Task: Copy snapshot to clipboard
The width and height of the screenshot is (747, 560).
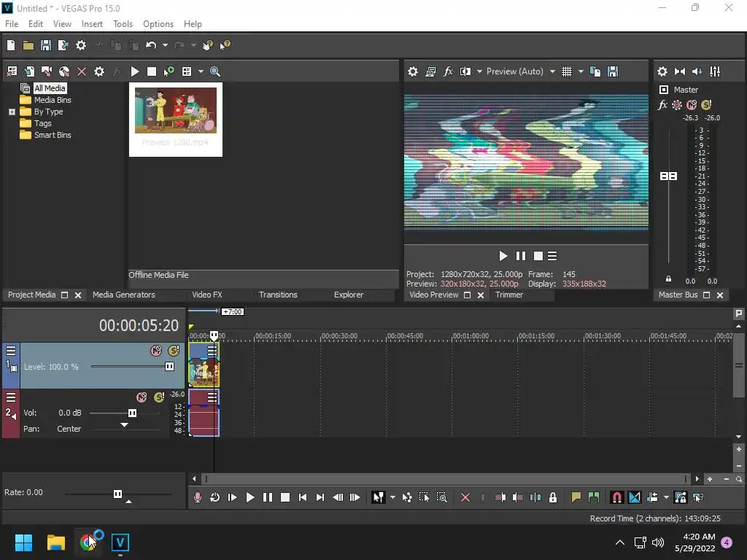Action: tap(595, 71)
